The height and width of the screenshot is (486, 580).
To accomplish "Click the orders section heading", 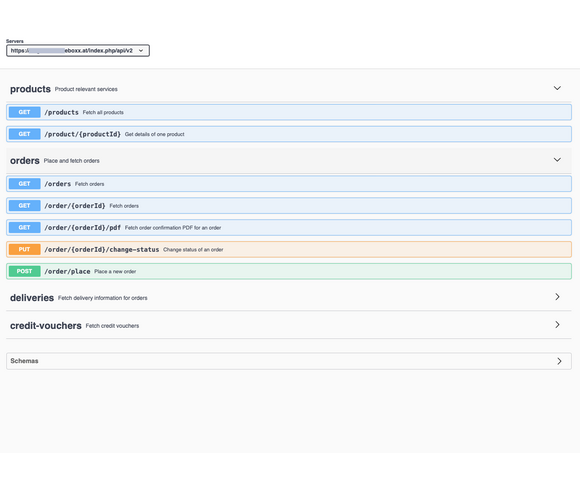I will [25, 161].
